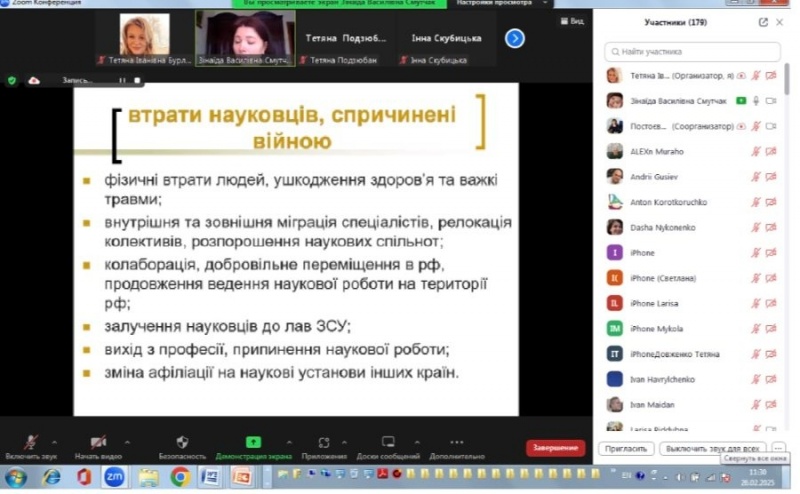Show hidden system tray icons arrow
800x494 pixels.
[x=665, y=478]
